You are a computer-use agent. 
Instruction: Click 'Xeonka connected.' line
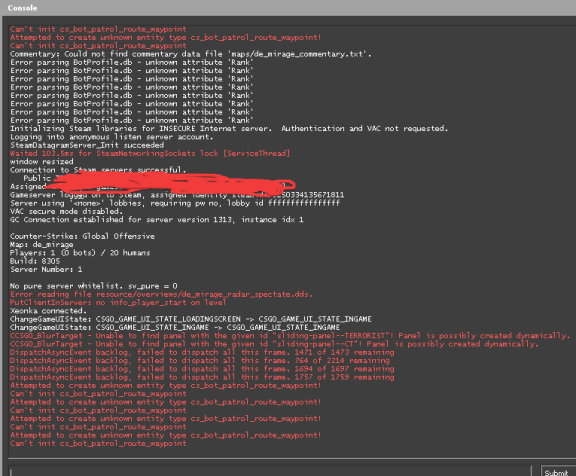click(48, 311)
